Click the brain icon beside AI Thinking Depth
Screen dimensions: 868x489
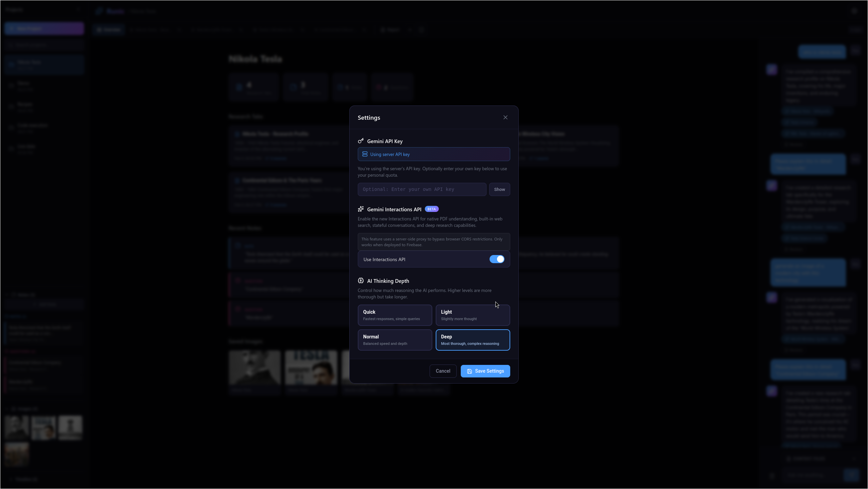[x=360, y=281]
